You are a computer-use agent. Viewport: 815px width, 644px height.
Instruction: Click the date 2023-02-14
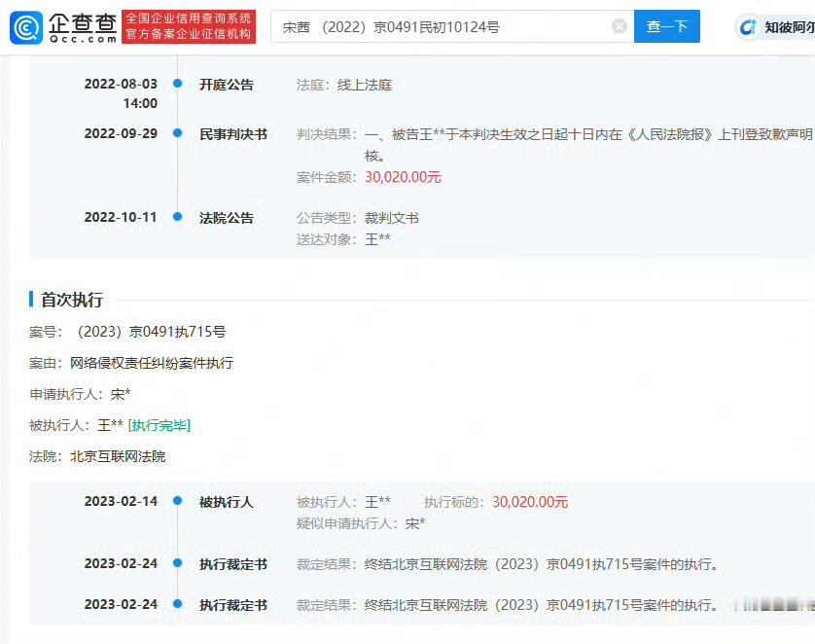[x=121, y=501]
